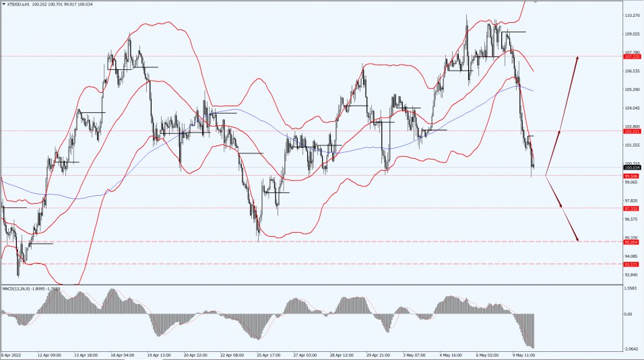Click the red level label 93.571
Viewport: 644px width, 360px height.
point(631,264)
